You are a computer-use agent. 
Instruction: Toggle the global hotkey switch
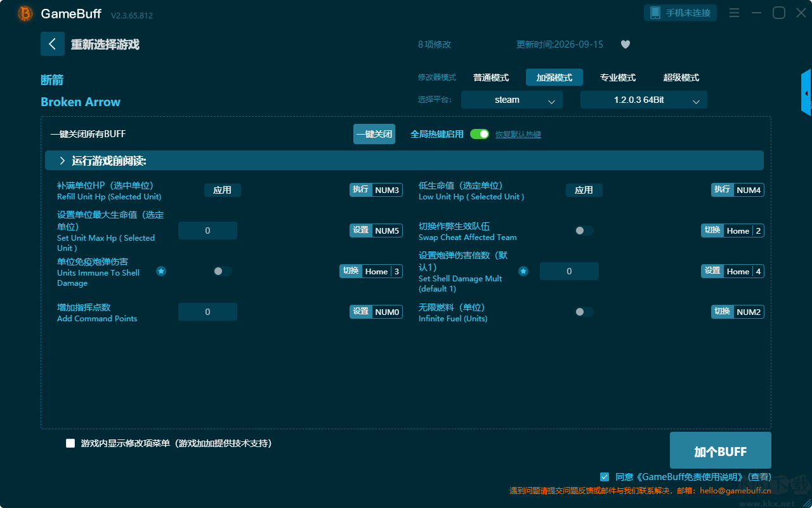coord(480,134)
